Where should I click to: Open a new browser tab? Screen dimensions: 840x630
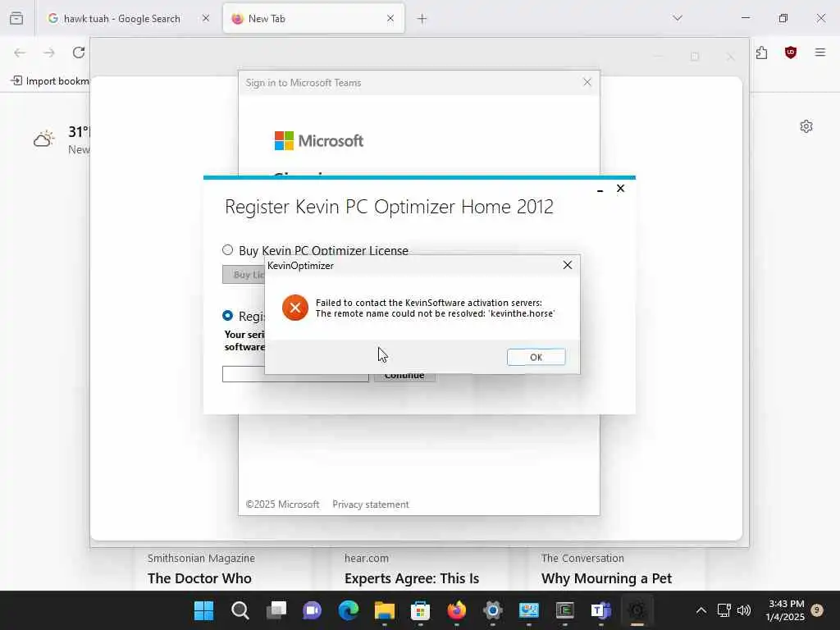422,19
